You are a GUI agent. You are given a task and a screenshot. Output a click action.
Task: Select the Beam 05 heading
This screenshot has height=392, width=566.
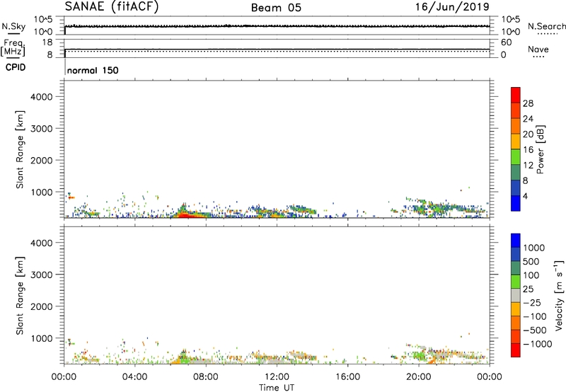click(276, 8)
